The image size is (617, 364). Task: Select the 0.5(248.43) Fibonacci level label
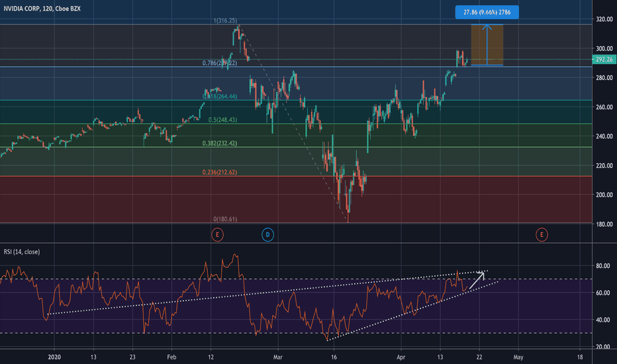point(222,120)
